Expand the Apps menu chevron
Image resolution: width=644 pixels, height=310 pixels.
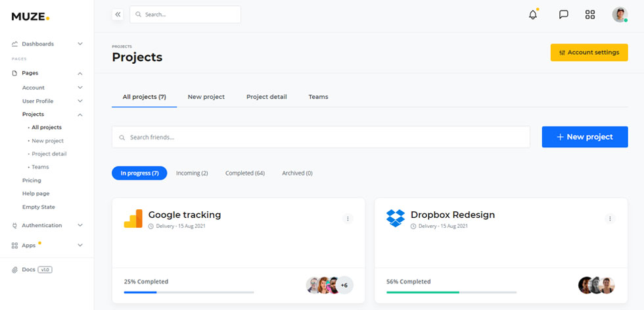(80, 245)
